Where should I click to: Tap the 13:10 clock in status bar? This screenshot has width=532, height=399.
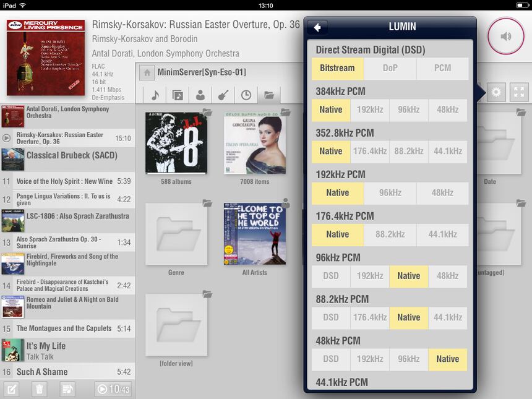265,6
